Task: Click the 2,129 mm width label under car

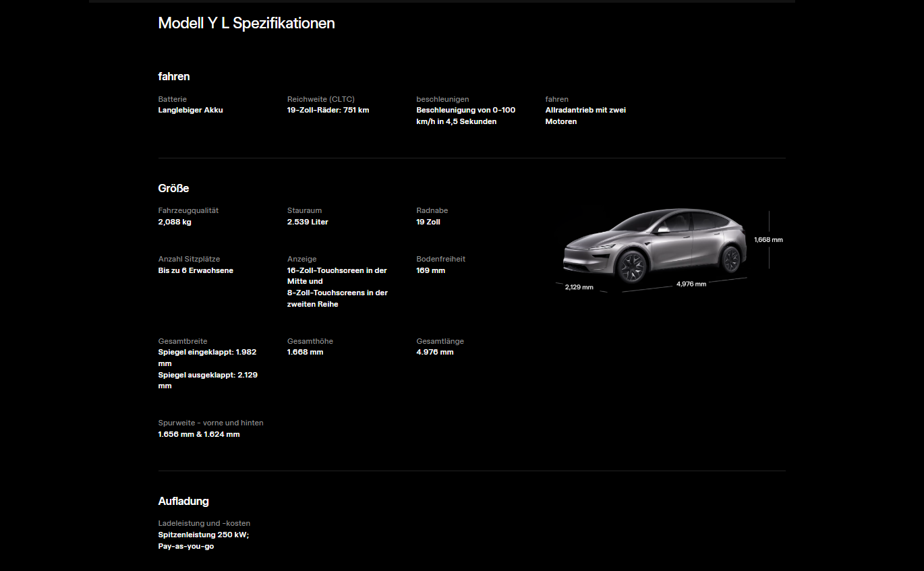Action: tap(579, 287)
